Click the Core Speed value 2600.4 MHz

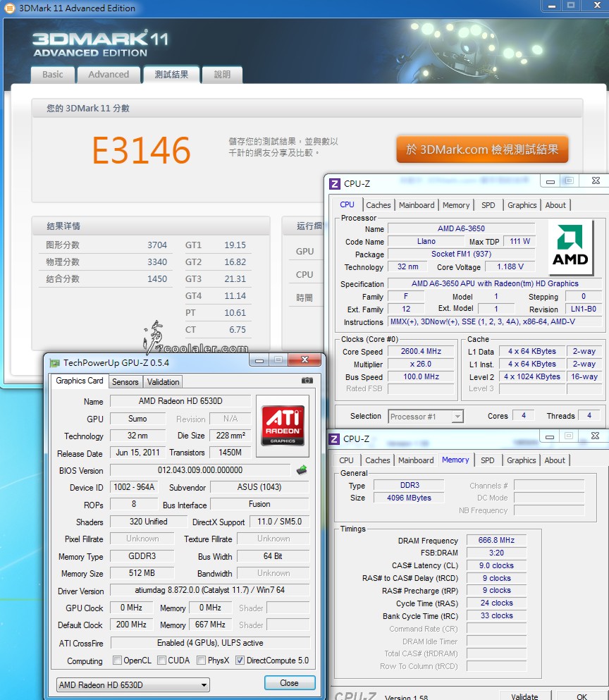click(421, 351)
